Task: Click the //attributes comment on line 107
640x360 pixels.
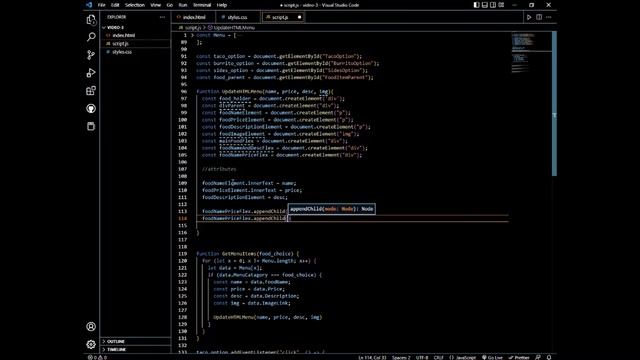Action: click(219, 169)
